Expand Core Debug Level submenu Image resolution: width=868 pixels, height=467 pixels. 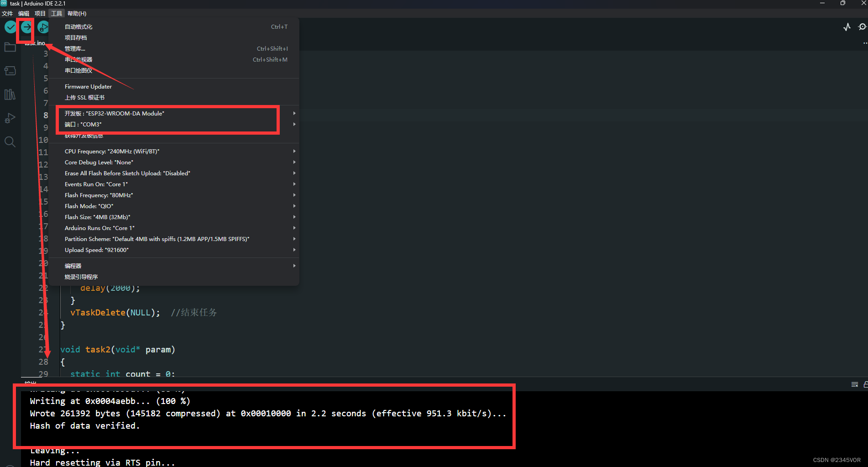coord(174,163)
